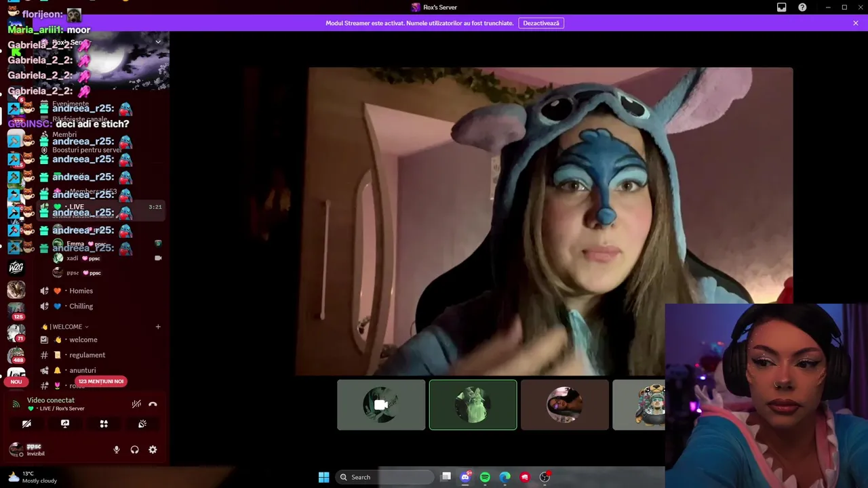Viewport: 868px width, 488px height.
Task: Open the server with 125 notifications
Action: click(16, 311)
